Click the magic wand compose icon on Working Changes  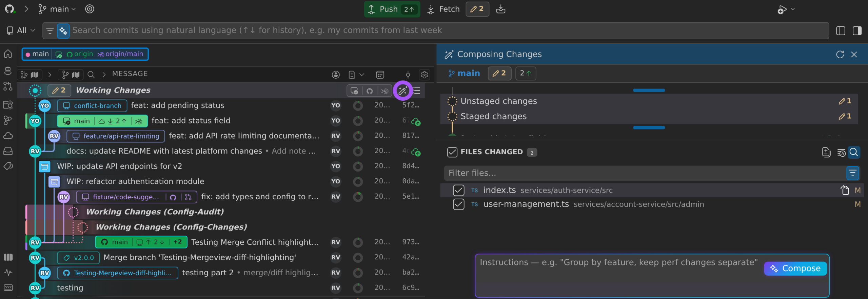pos(402,91)
